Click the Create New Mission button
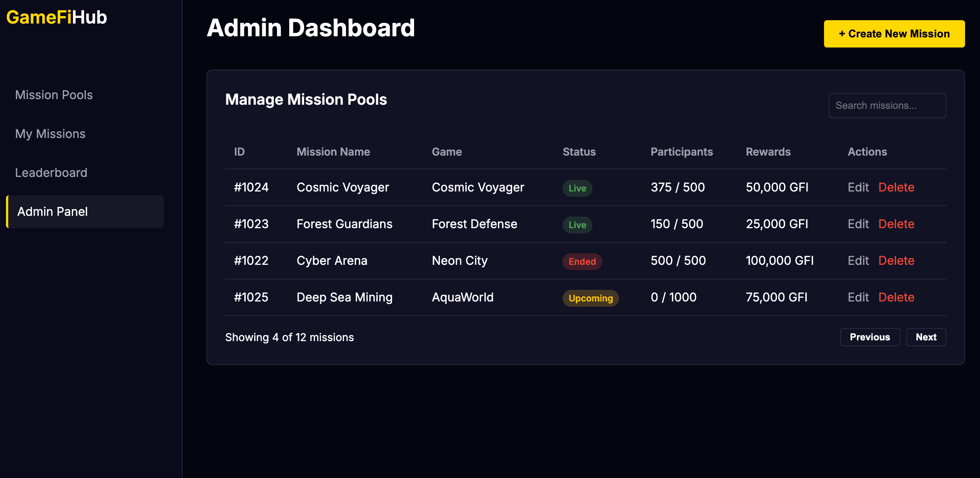Image resolution: width=980 pixels, height=478 pixels. tap(894, 33)
